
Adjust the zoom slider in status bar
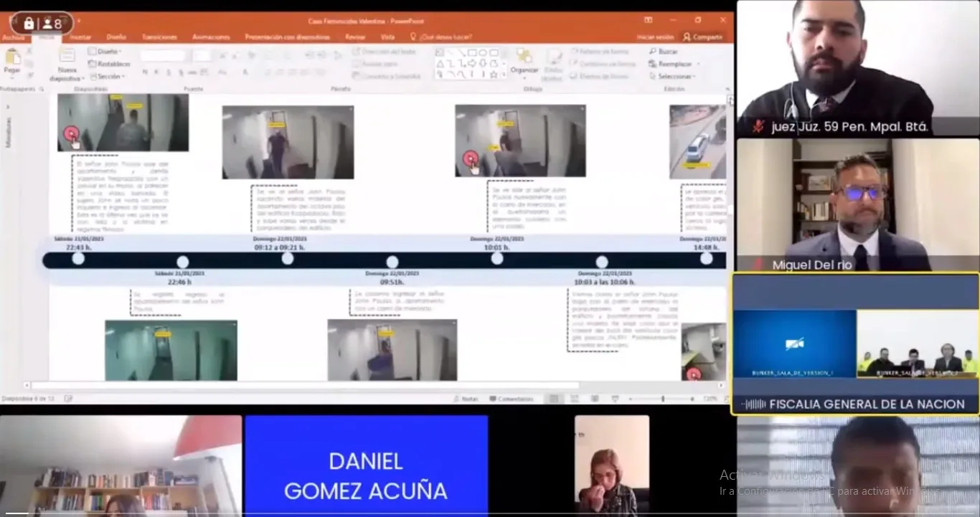(662, 399)
